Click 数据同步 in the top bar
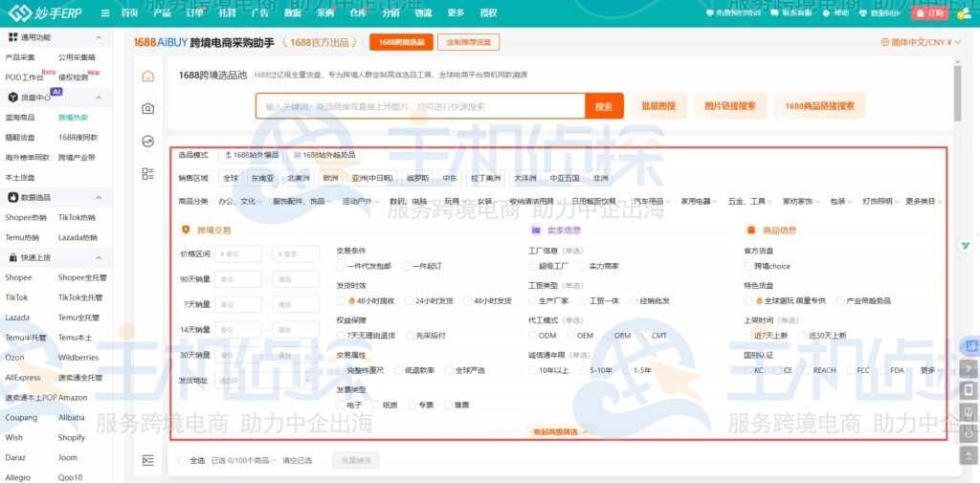This screenshot has height=483, width=980. (x=880, y=13)
